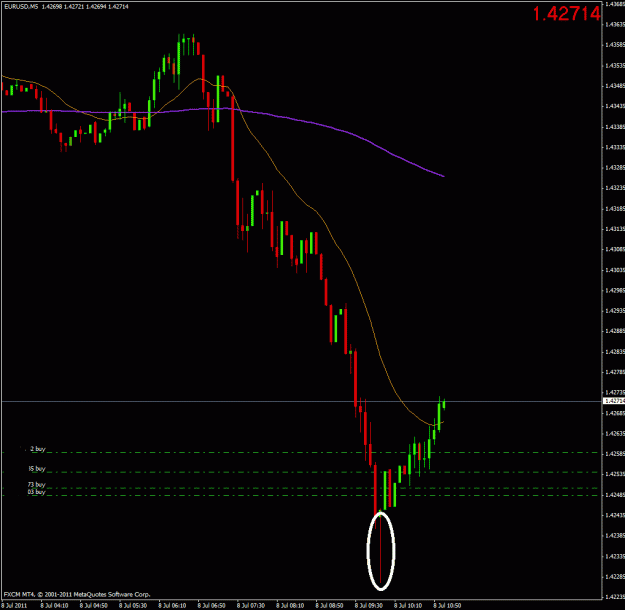
Task: Click the grey horizontal current price line
Action: (x=302, y=401)
